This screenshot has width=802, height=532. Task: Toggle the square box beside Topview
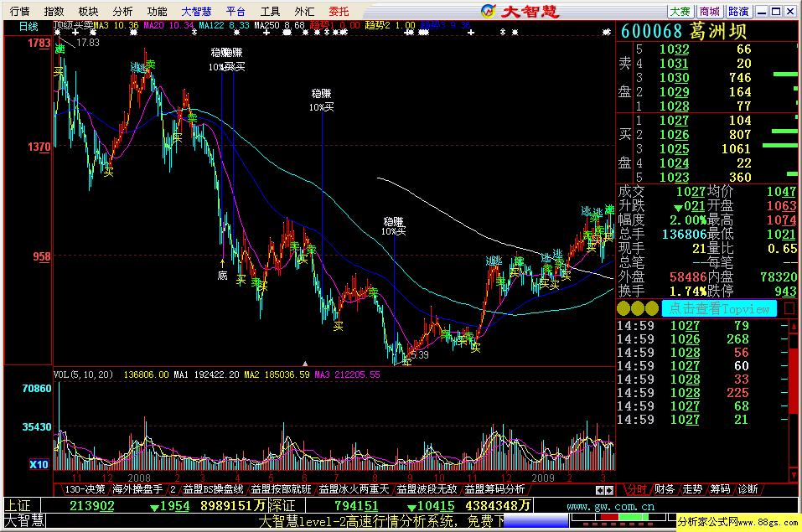(789, 308)
